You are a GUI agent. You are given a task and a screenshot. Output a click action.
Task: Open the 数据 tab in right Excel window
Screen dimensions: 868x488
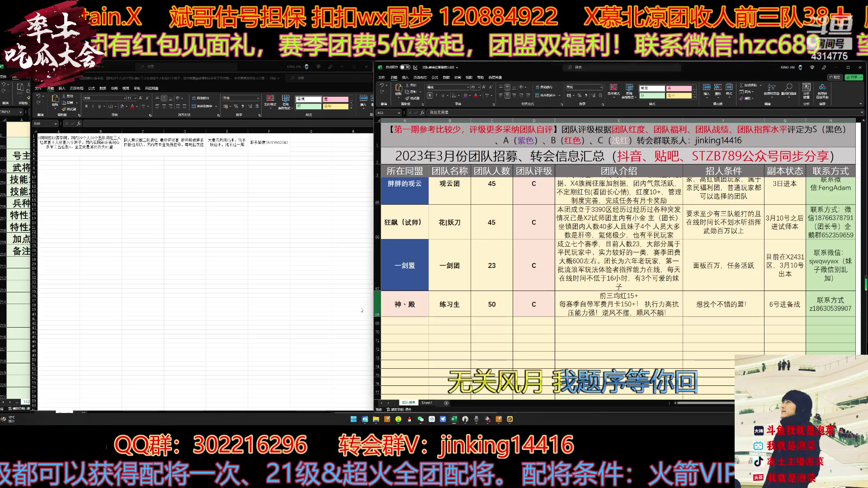click(x=446, y=77)
